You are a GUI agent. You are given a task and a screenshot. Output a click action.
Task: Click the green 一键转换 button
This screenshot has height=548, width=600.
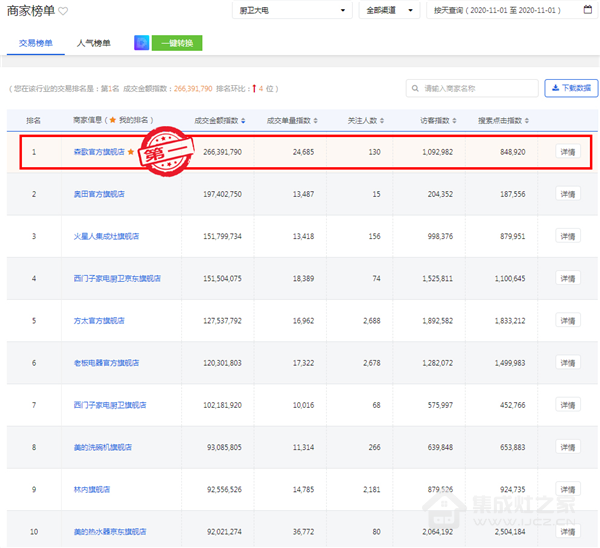coord(177,43)
